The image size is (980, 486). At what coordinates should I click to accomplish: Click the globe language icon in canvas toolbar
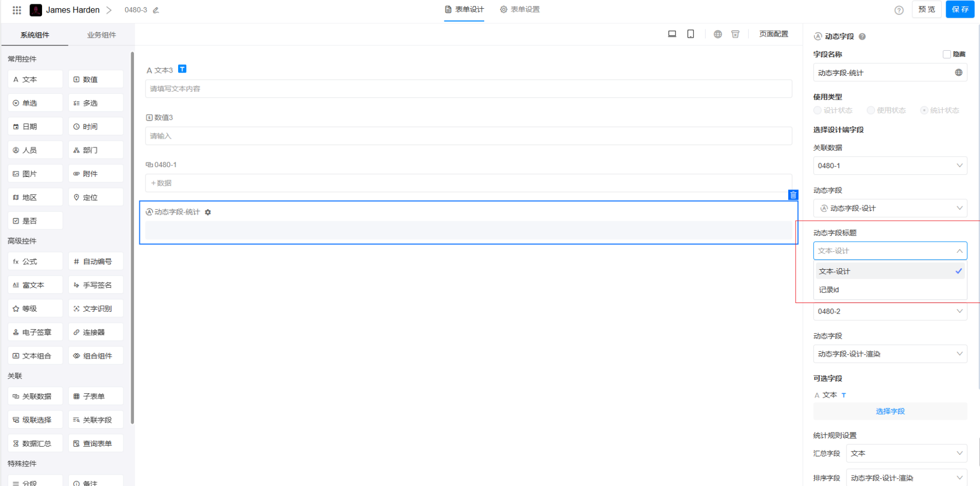(x=718, y=34)
